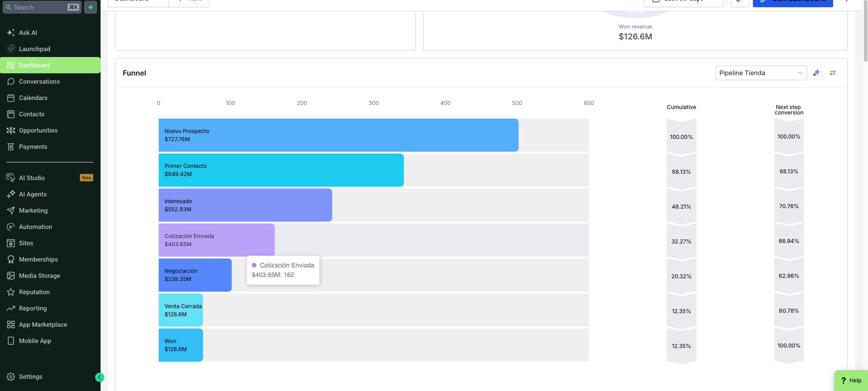
Task: Click the next step value 66.94%
Action: pos(789,241)
